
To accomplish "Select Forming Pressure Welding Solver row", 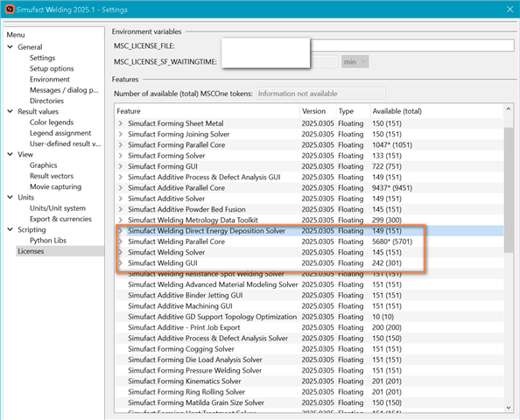I will [309, 370].
